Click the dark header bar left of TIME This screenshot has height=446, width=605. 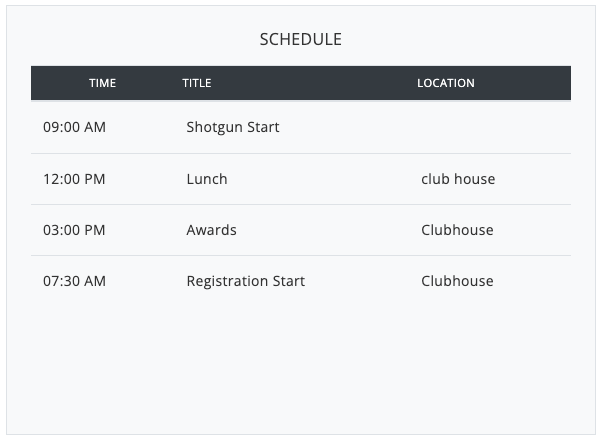point(55,83)
